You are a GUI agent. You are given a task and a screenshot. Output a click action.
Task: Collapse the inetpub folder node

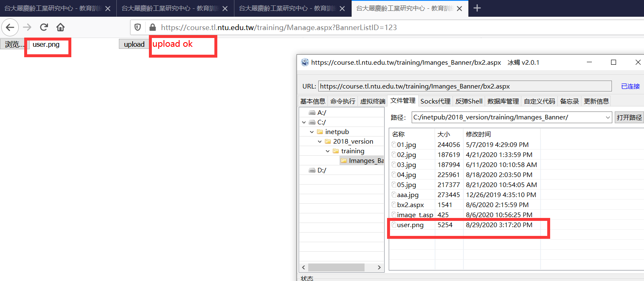[312, 132]
